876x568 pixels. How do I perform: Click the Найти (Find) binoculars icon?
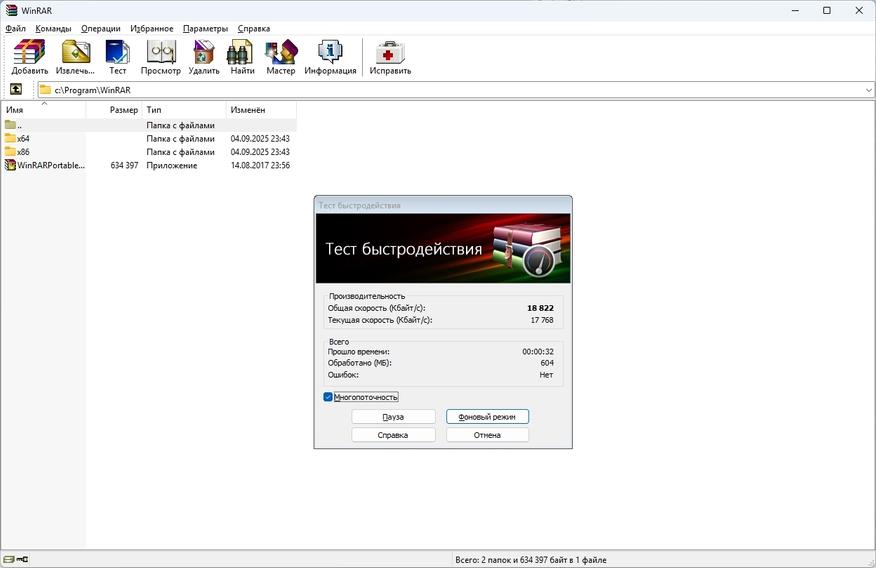pos(242,56)
